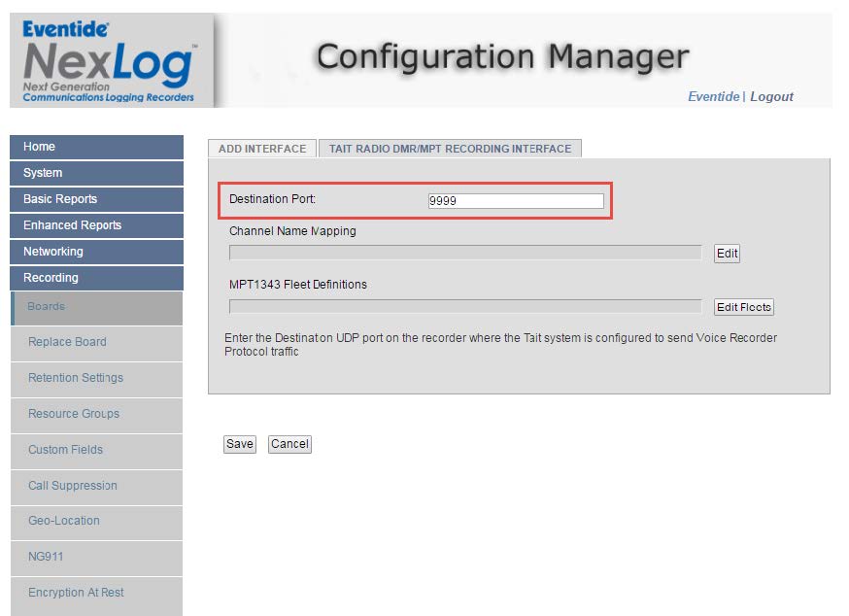Screen dimensions: 849x616
Task: Expand the Networking menu section
Action: 96,252
